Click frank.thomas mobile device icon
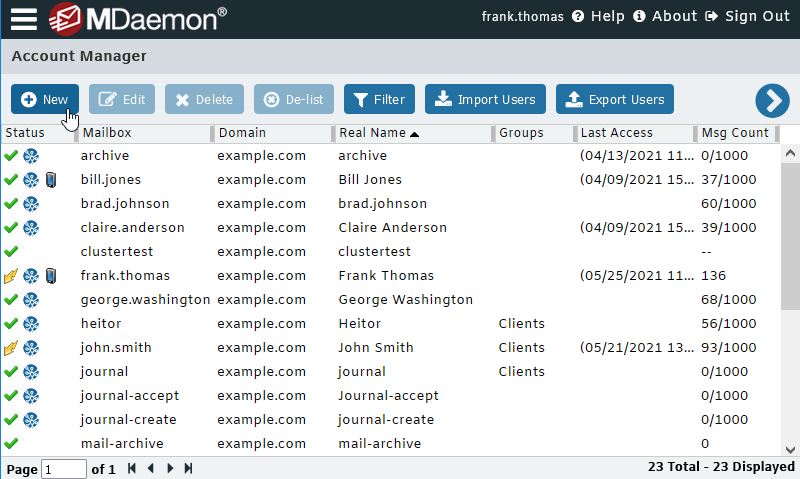The width and height of the screenshot is (800, 479). [51, 275]
